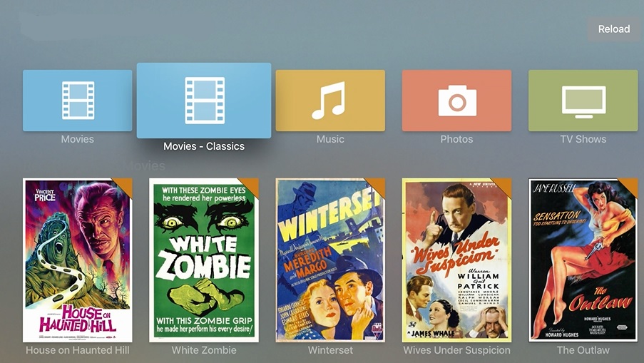Open the Photos library camera tile
The height and width of the screenshot is (363, 644).
tap(456, 101)
